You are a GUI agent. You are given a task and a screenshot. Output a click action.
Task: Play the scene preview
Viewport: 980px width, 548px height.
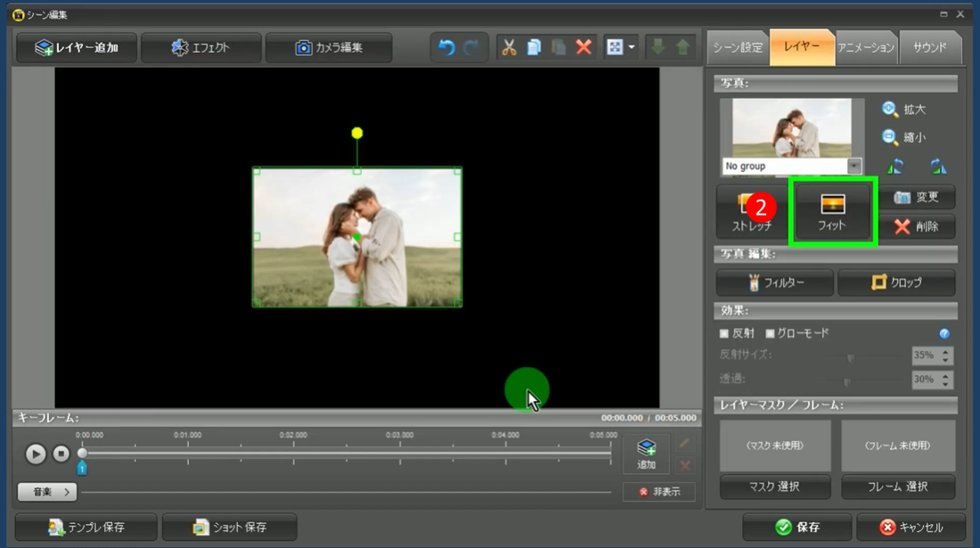pos(36,454)
